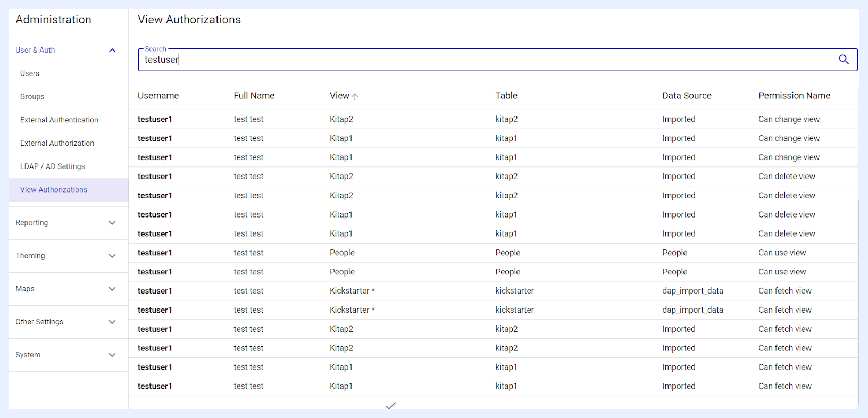Sort by Username column header

(x=158, y=96)
